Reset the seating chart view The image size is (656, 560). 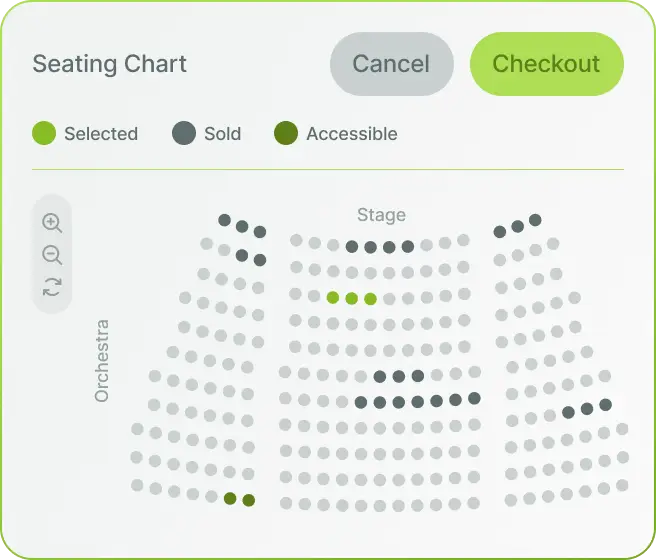coord(52,287)
